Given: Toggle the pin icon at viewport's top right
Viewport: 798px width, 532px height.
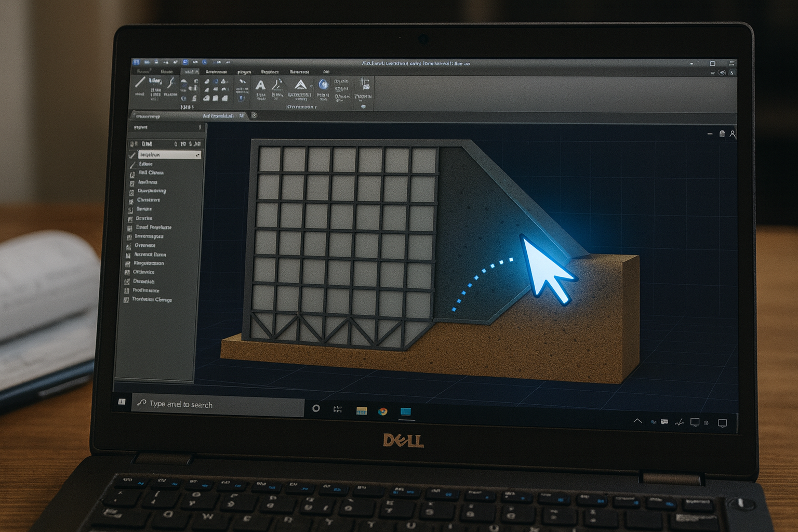Looking at the screenshot, I should pyautogui.click(x=722, y=134).
